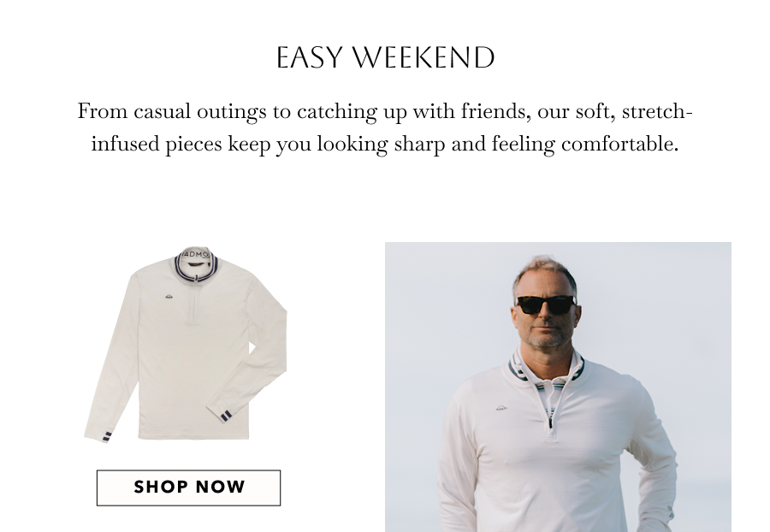Click the line starting 'infused pieces keep you'
Screen dimensions: 770x532
point(385,145)
